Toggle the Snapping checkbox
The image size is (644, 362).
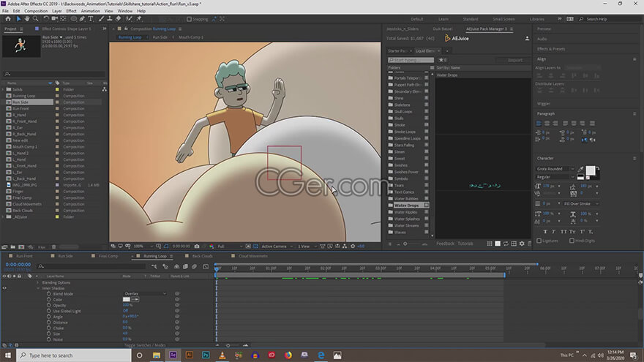point(189,19)
